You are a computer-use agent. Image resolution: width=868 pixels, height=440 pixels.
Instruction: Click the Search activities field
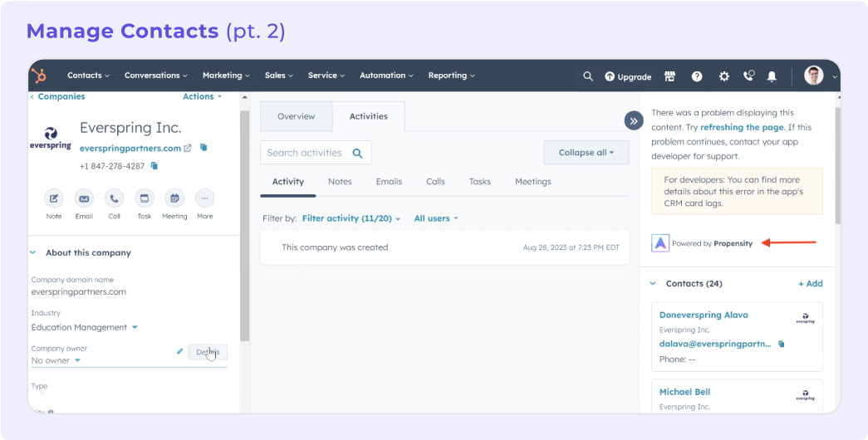[316, 153]
